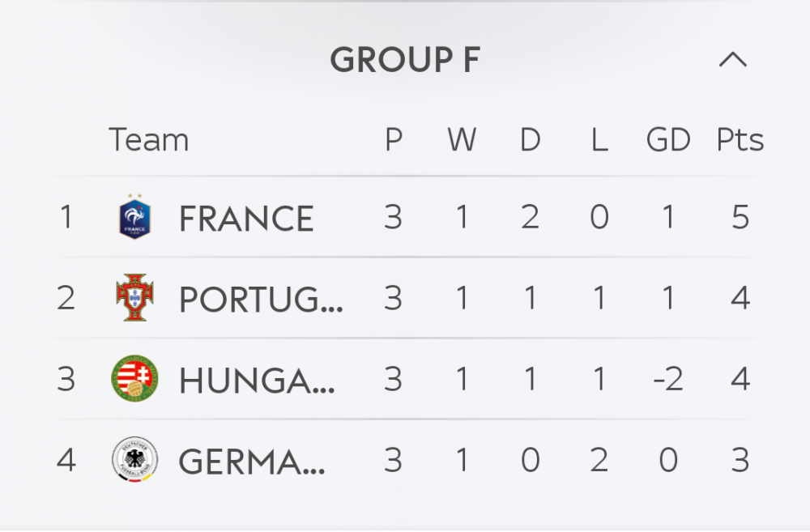Click the Pts column header
This screenshot has width=810, height=532.
click(x=740, y=140)
